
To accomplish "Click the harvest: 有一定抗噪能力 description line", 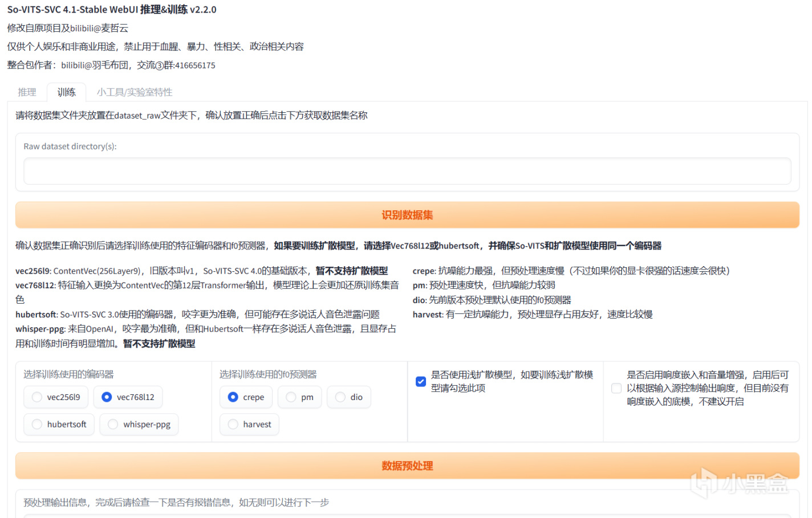I will 533,315.
